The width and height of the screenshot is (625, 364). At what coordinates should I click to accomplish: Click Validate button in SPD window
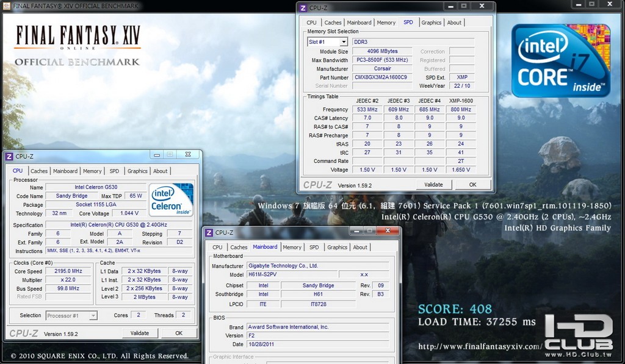tap(433, 185)
